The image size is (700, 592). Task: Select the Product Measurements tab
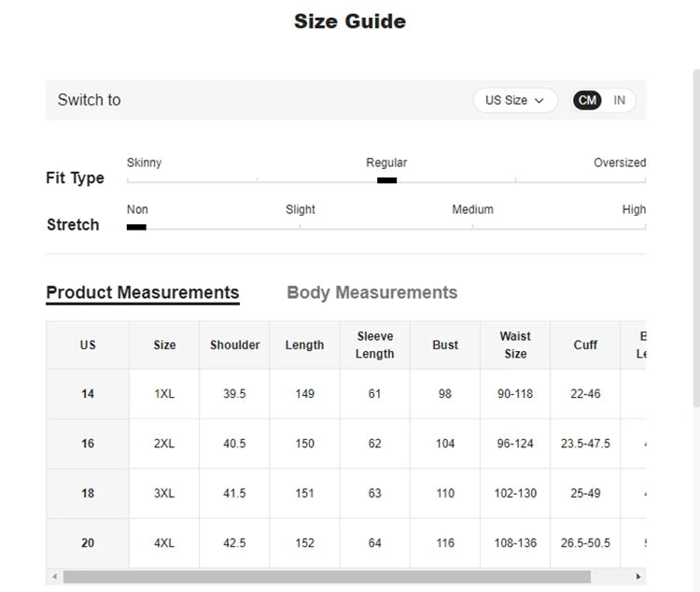coord(143,293)
